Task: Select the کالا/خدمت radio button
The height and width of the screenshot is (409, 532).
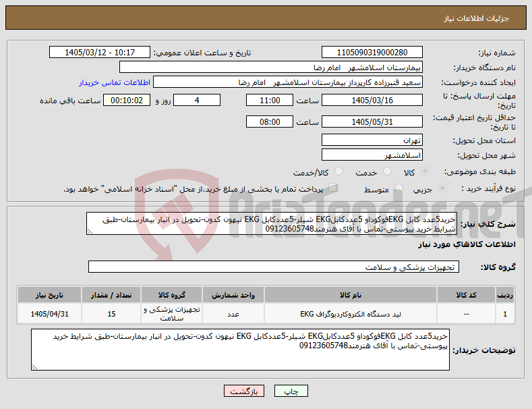Action: click(x=338, y=171)
